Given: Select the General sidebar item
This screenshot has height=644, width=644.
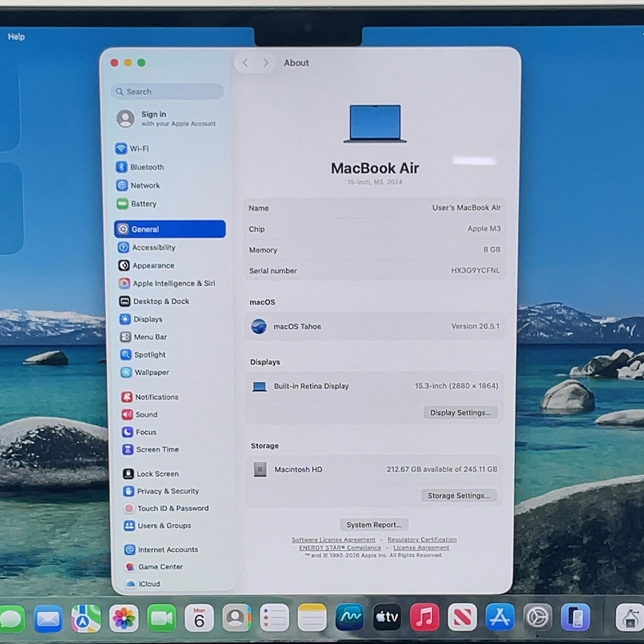Looking at the screenshot, I should (170, 229).
